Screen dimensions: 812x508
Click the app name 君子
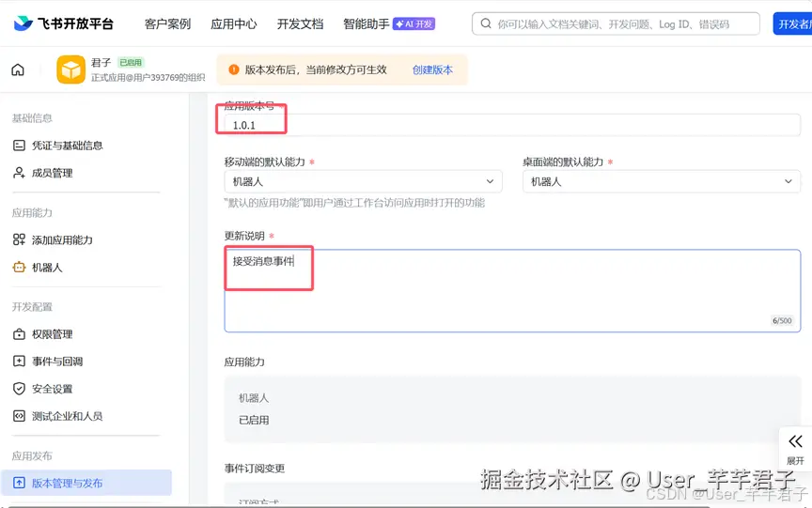click(x=101, y=63)
